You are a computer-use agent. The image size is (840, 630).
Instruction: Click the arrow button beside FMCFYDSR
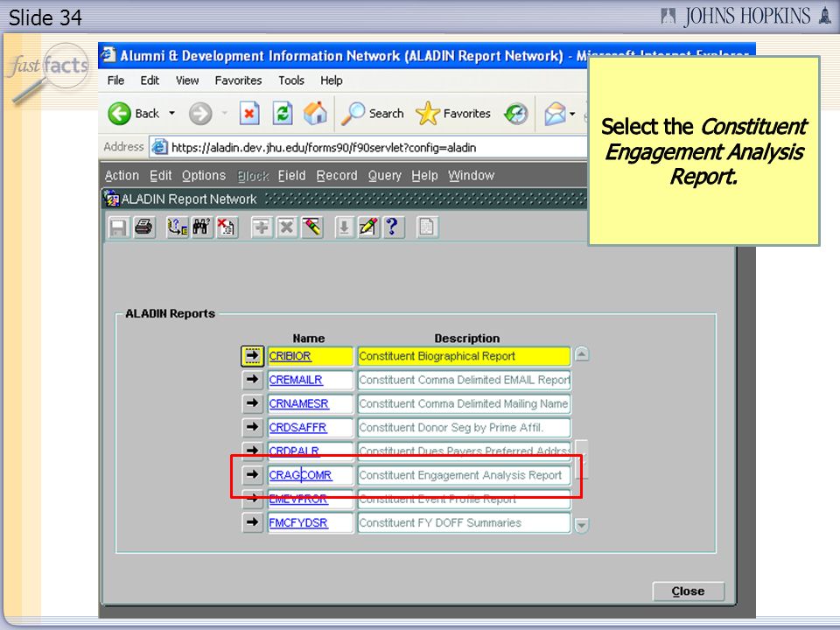pyautogui.click(x=252, y=522)
